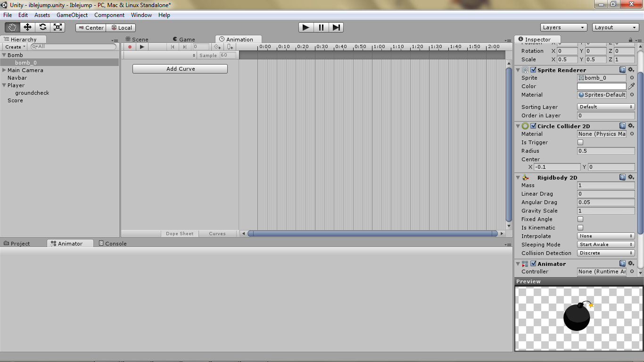Open Circle Collider 2D gear menu
The height and width of the screenshot is (362, 644).
(631, 126)
